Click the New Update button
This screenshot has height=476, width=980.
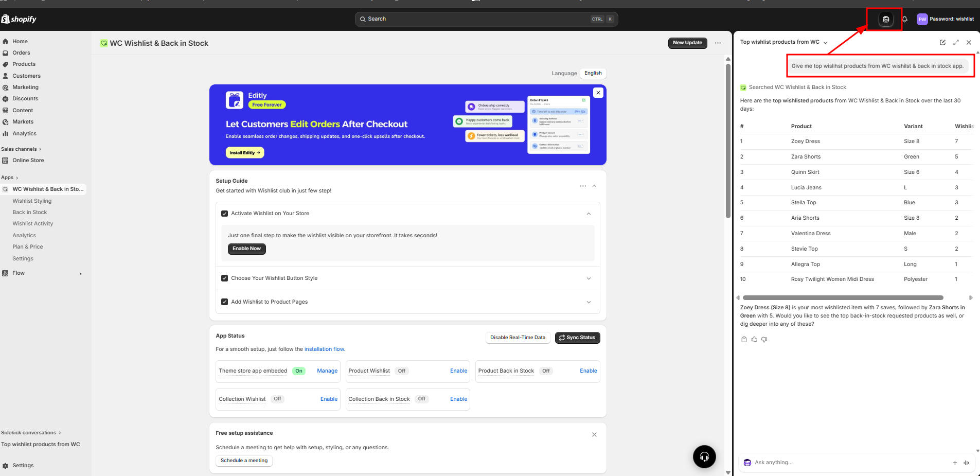click(687, 43)
